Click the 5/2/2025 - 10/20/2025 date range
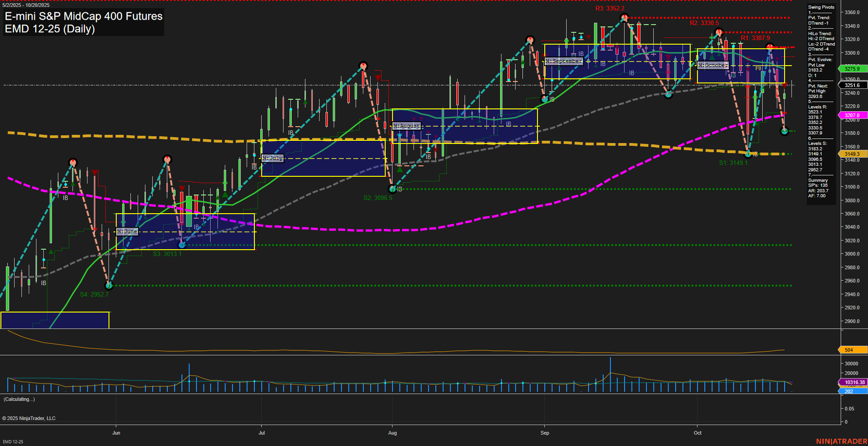 26,5
